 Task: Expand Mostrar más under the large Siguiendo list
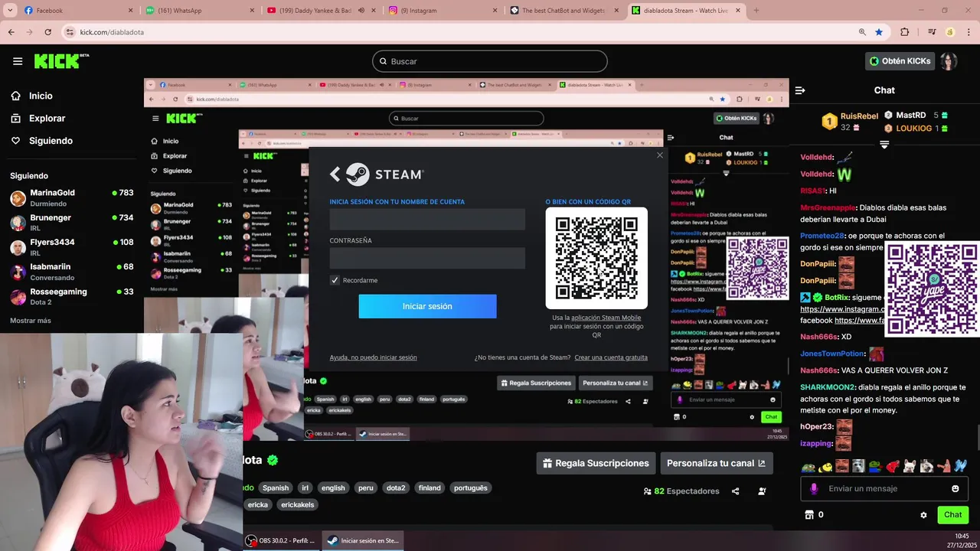point(31,321)
